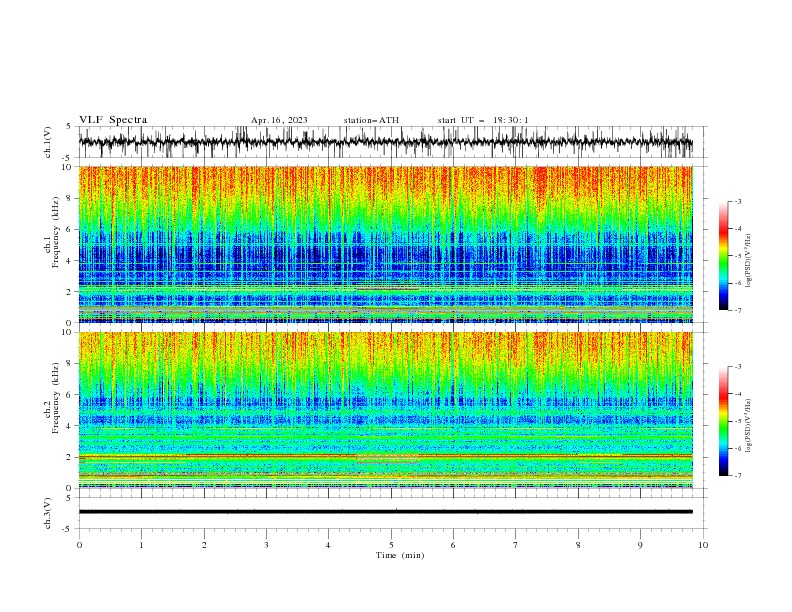Click the color bar beside the ch.1 spectrogram
This screenshot has height=612, width=792.
pyautogui.click(x=723, y=256)
